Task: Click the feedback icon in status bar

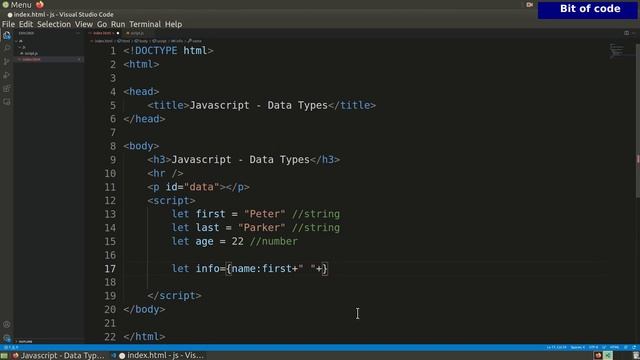Action: point(626,347)
